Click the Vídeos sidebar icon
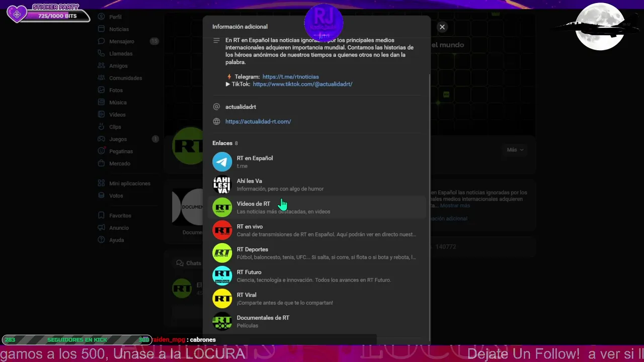 [102, 115]
